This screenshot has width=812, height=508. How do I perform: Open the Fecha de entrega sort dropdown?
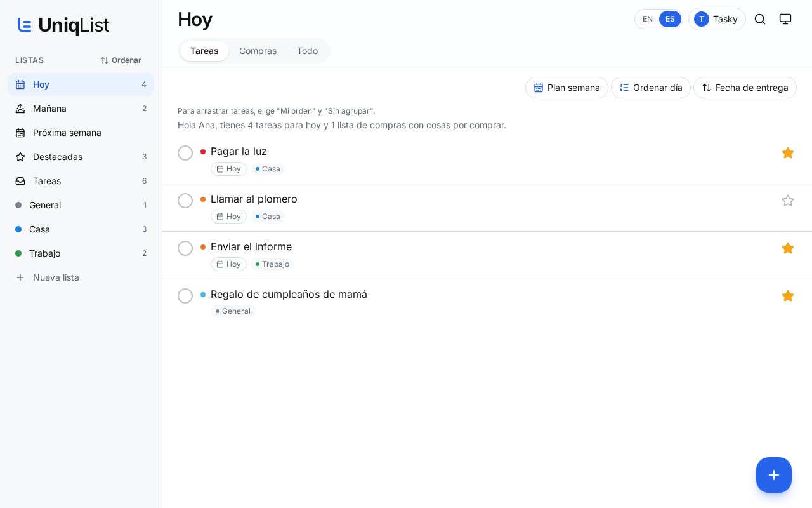(x=745, y=88)
